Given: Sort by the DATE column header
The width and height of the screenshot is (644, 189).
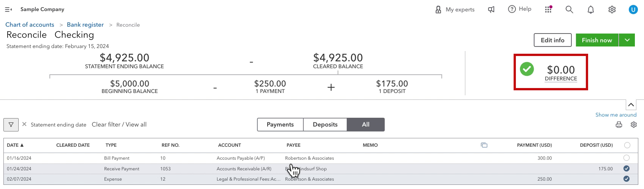Looking at the screenshot, I should click(x=15, y=145).
